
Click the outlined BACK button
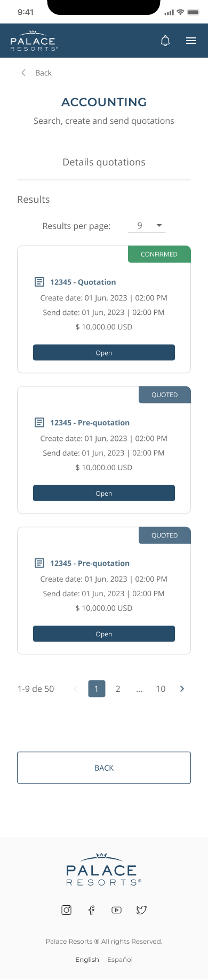104,768
